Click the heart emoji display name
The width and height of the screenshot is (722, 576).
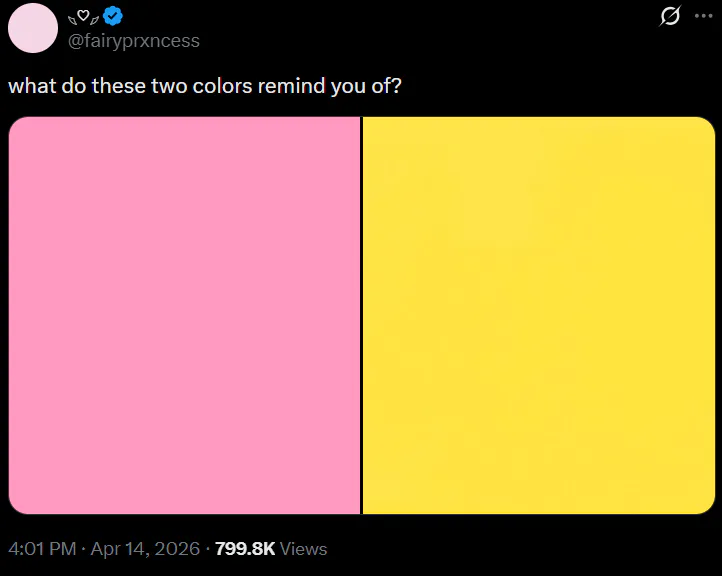(x=84, y=16)
